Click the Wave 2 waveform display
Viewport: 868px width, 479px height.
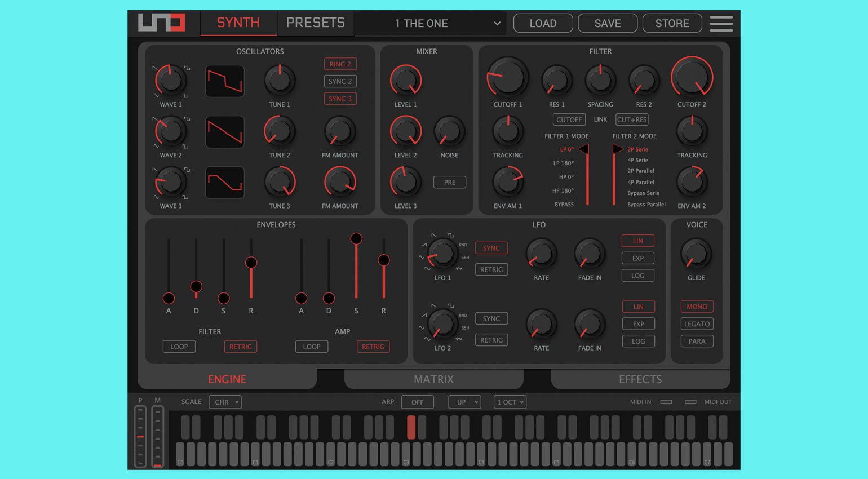click(225, 132)
